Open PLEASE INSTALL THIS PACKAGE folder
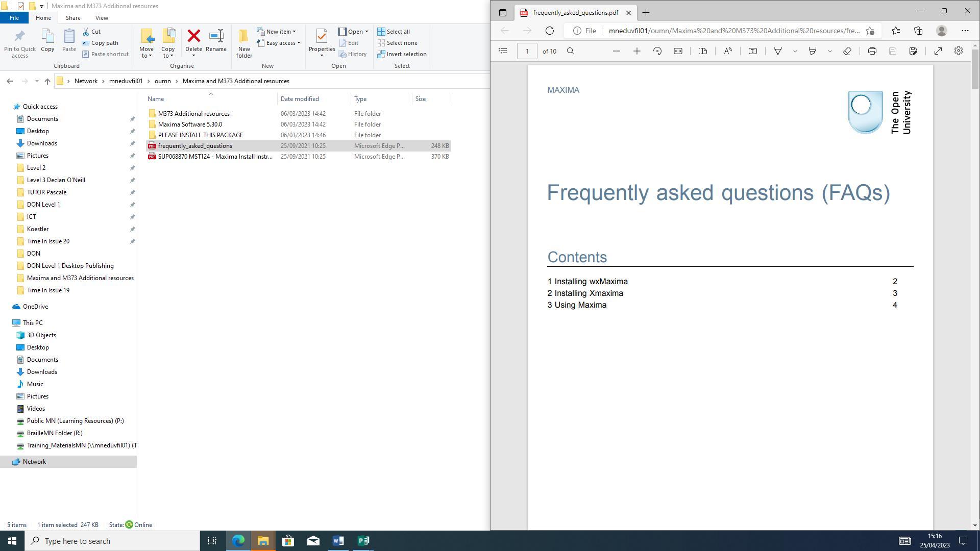 coord(200,135)
